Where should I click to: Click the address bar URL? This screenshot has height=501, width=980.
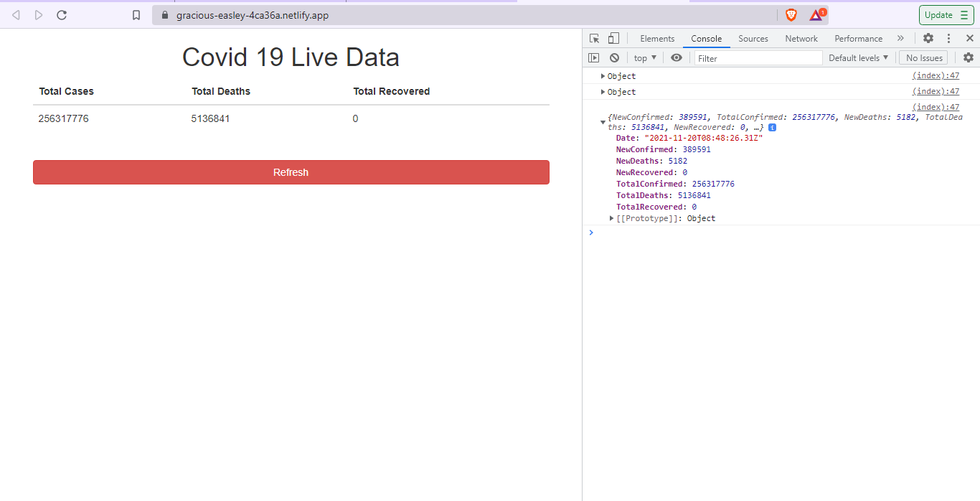[x=253, y=15]
